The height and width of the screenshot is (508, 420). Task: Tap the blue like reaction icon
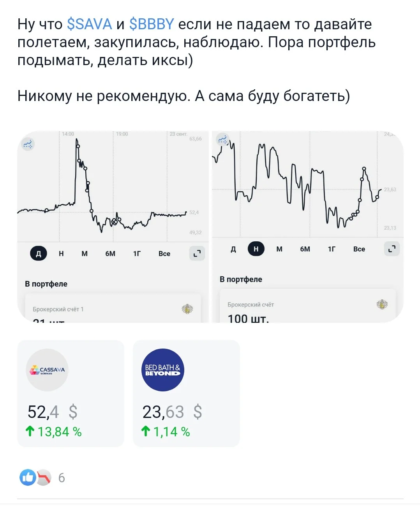[x=28, y=477]
